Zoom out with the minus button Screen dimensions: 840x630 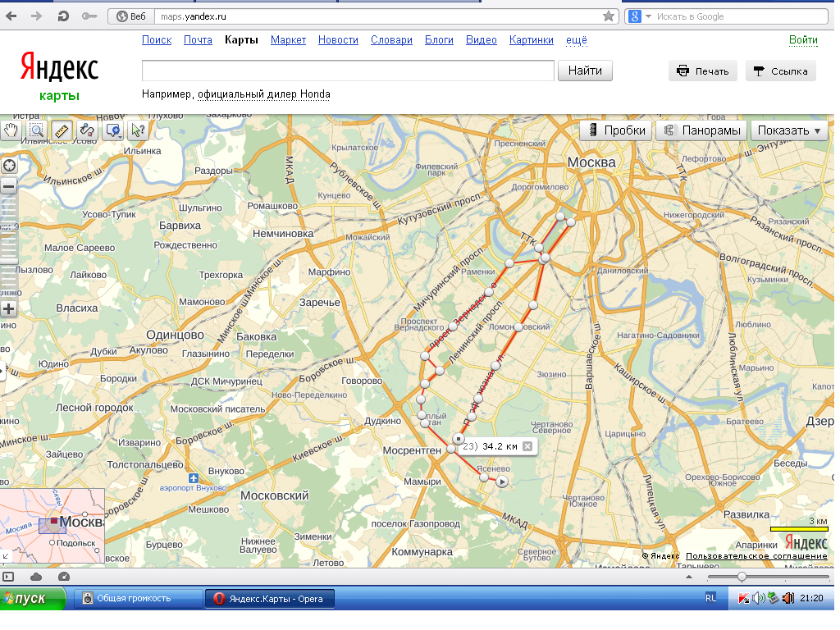[10, 186]
